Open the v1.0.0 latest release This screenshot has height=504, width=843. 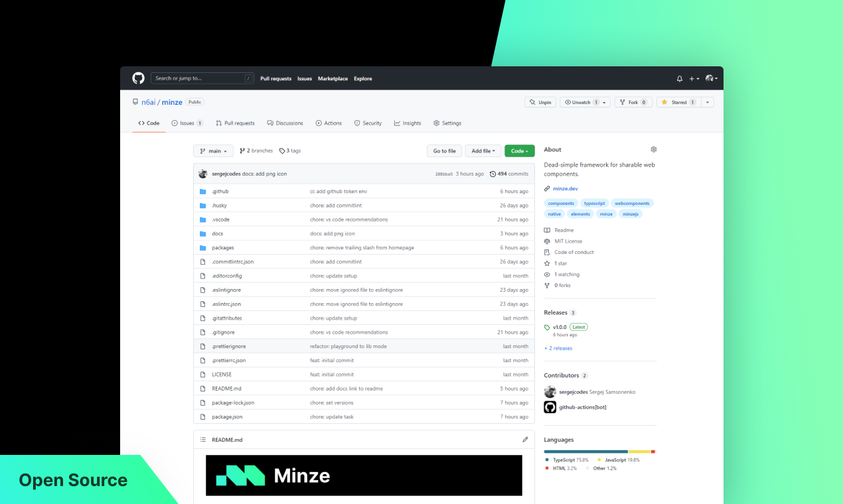[560, 327]
